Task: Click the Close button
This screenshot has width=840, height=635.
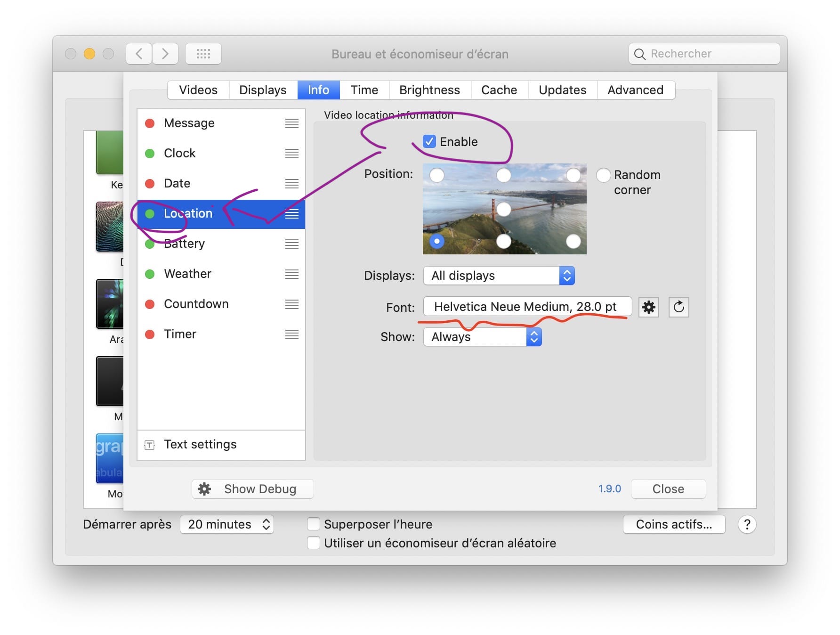Action: pos(668,489)
